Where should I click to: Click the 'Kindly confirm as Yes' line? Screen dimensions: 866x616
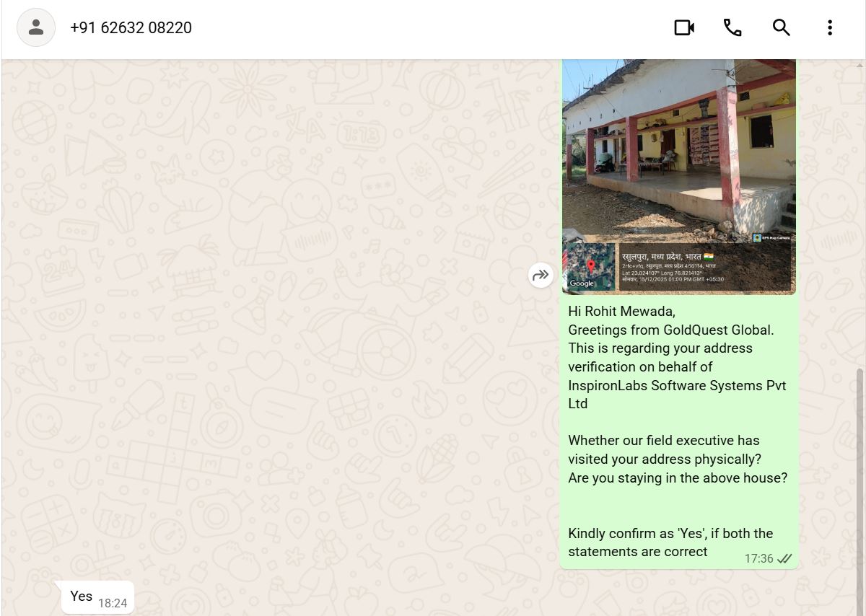tap(670, 534)
